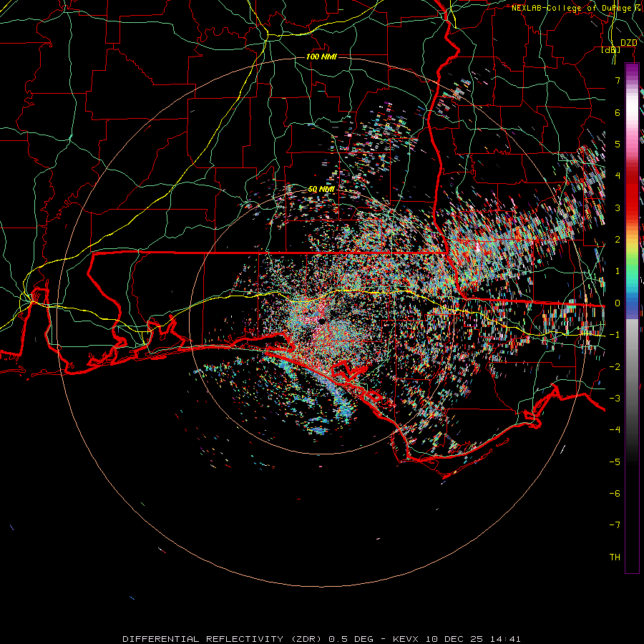Screen dimensions: 644x644
Task: Click the -3 dB value on the color scale
Action: (x=615, y=399)
